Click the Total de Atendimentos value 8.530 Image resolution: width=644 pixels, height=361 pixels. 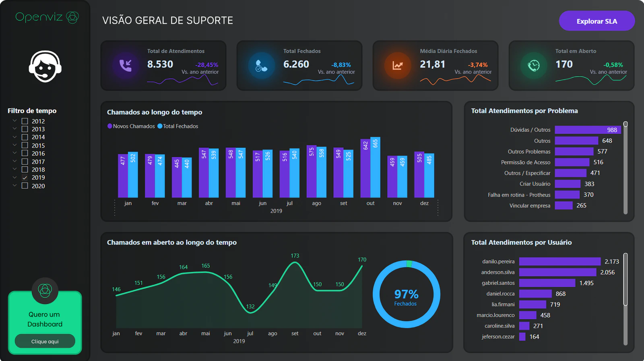click(x=160, y=64)
